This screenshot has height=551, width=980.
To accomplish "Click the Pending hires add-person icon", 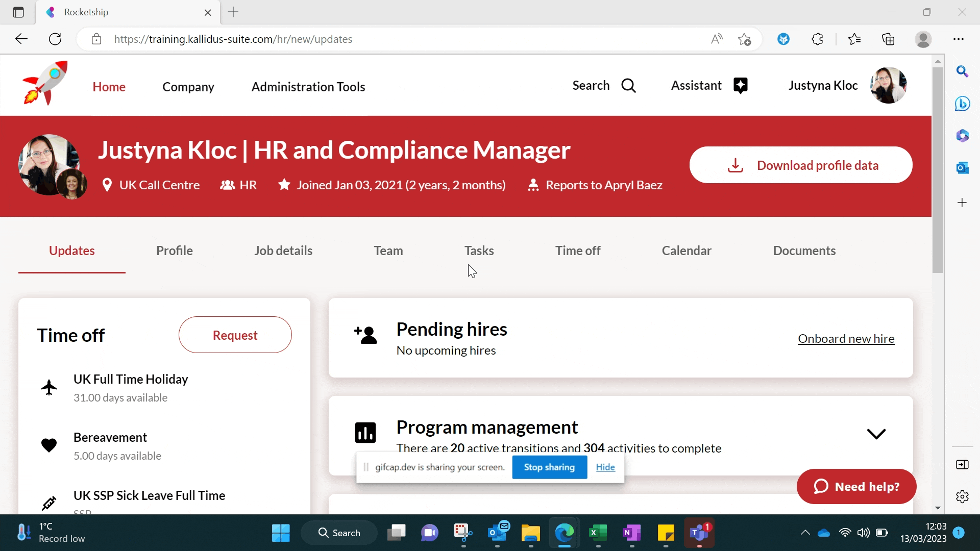I will tap(365, 335).
